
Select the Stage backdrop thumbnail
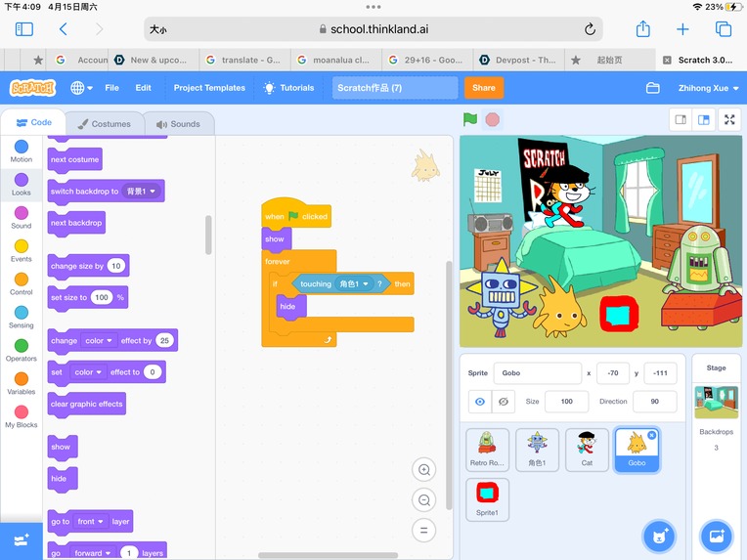pyautogui.click(x=716, y=403)
